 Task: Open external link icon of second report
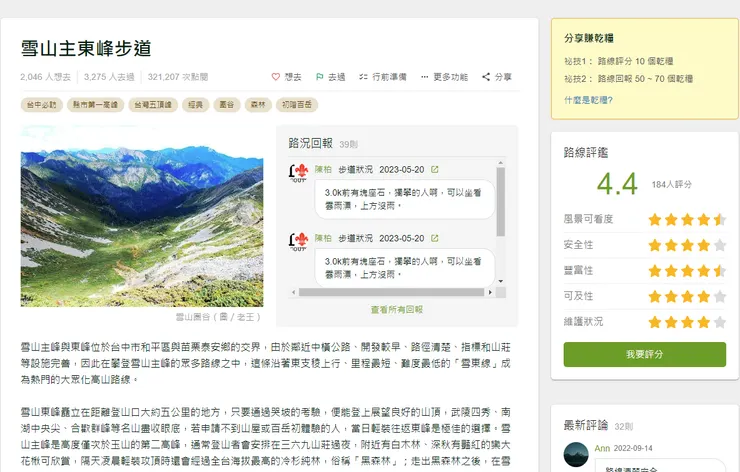coord(435,238)
